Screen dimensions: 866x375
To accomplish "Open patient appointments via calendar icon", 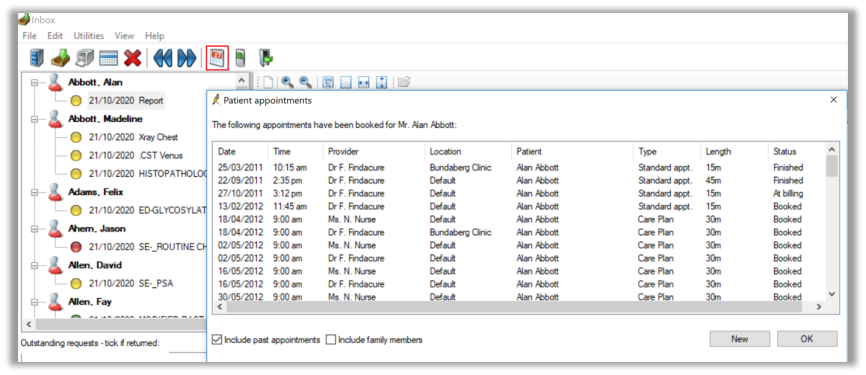I will pyautogui.click(x=217, y=57).
